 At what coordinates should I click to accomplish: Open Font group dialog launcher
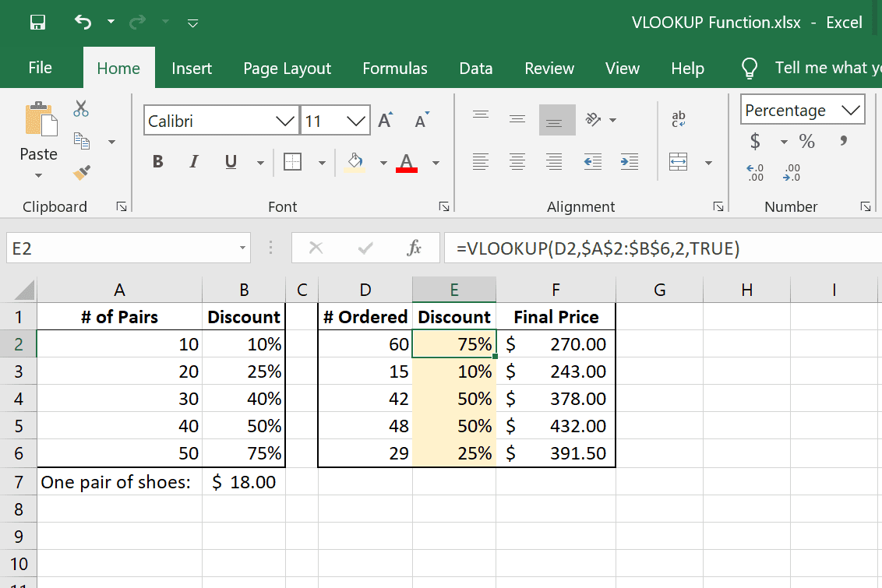(444, 206)
